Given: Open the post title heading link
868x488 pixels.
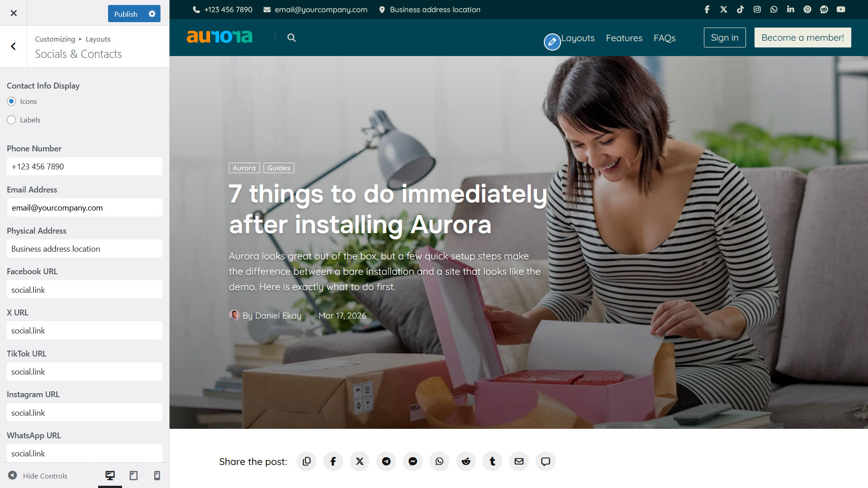Looking at the screenshot, I should 388,209.
